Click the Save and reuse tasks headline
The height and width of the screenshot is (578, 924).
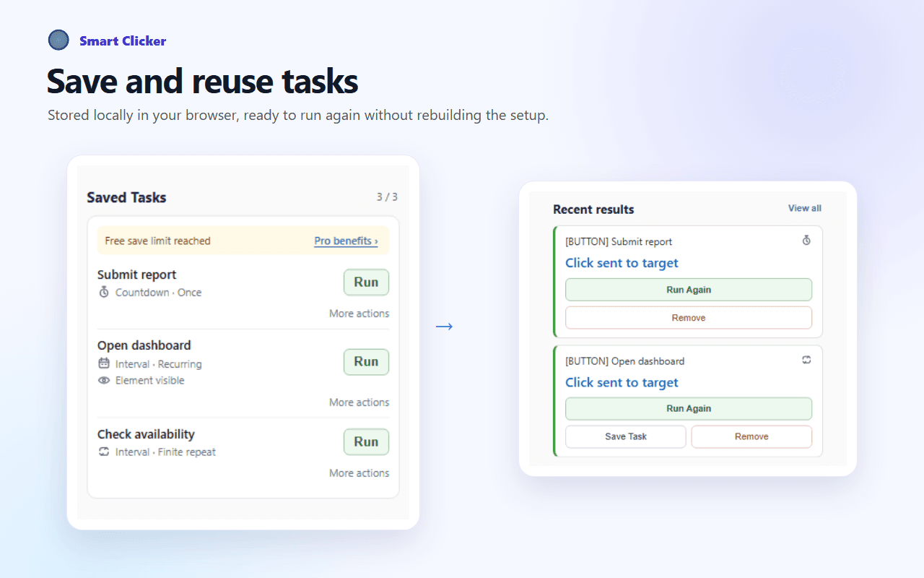[203, 81]
